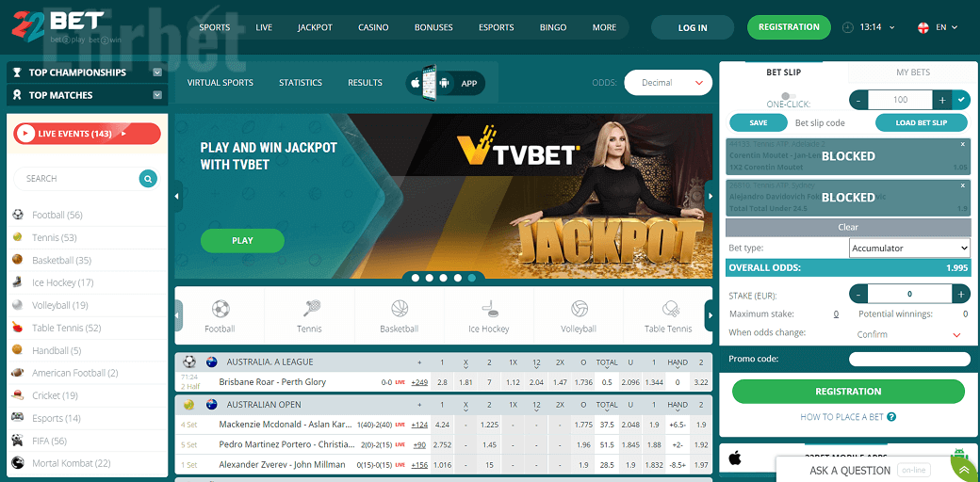Viewport: 980px width, 482px height.
Task: Select the fifth banner slide dot
Action: (x=472, y=278)
